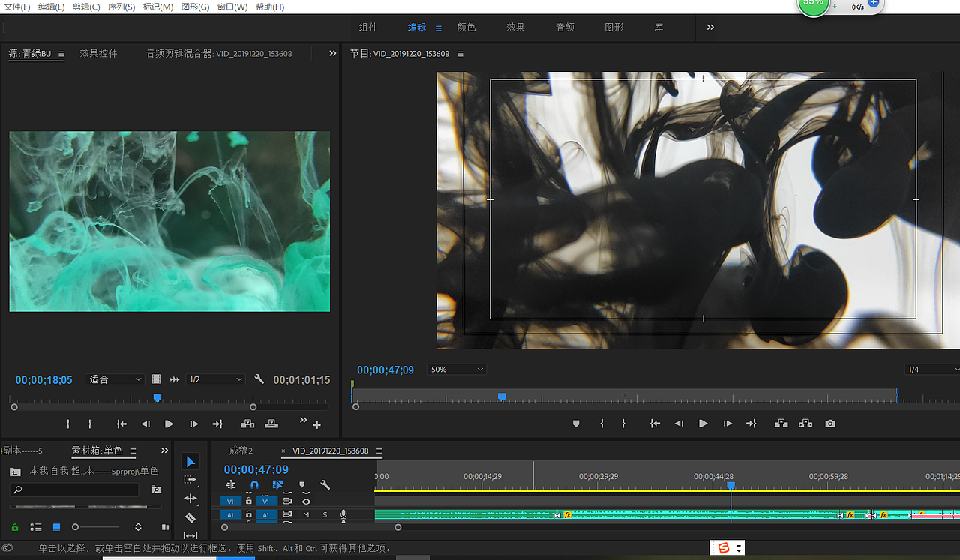Mark In point in Program monitor
The height and width of the screenshot is (560, 960).
tap(601, 424)
